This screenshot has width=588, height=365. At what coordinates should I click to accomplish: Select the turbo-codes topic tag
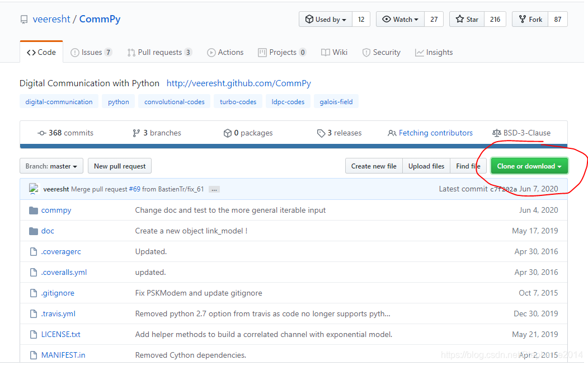pyautogui.click(x=238, y=102)
